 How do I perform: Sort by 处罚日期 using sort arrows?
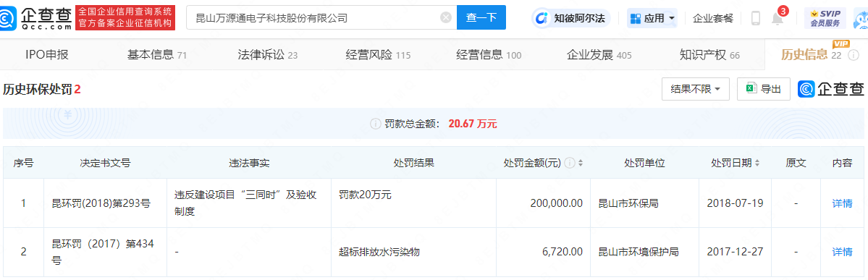tap(757, 164)
